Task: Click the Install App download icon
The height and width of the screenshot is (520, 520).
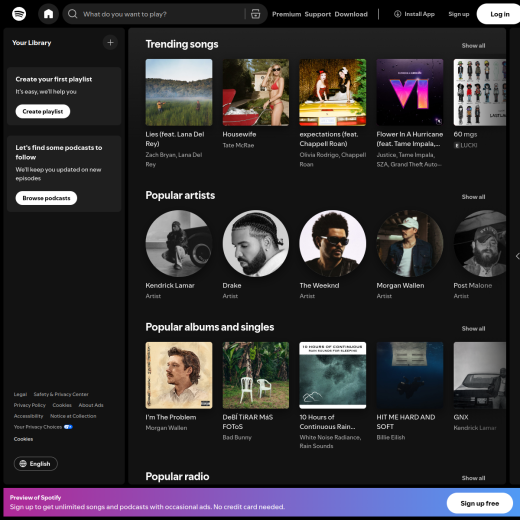Action: [397, 14]
